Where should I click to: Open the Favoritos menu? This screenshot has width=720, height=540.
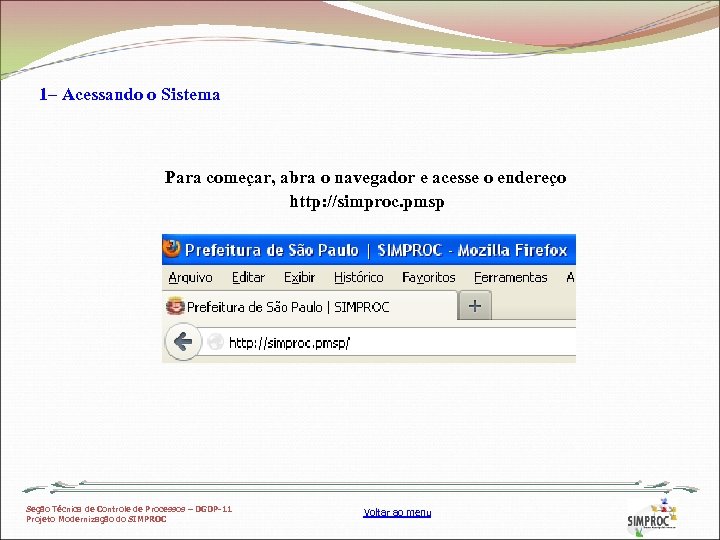tap(428, 277)
